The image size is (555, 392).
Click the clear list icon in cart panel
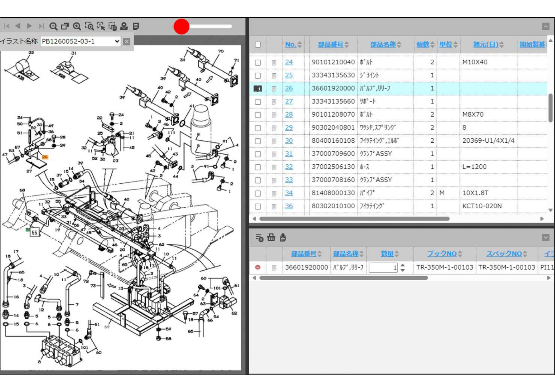[259, 237]
